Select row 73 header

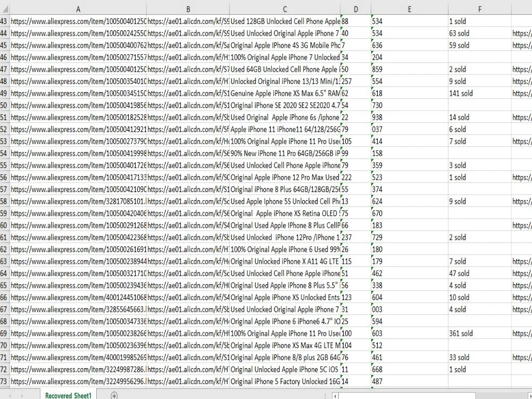pyautogui.click(x=4, y=381)
